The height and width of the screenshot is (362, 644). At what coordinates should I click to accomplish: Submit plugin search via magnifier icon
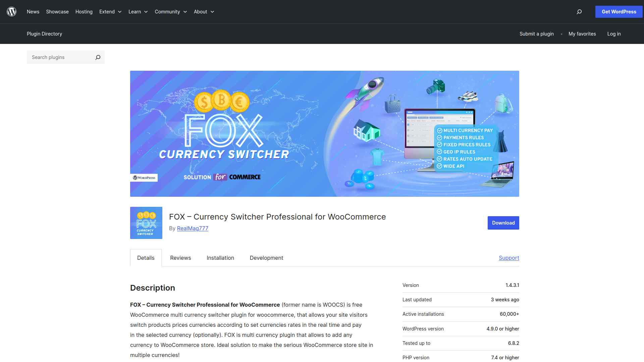pos(98,57)
